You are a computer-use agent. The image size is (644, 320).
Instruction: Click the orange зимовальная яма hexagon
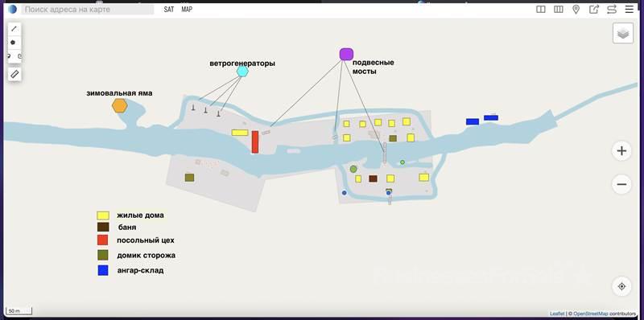pyautogui.click(x=119, y=106)
